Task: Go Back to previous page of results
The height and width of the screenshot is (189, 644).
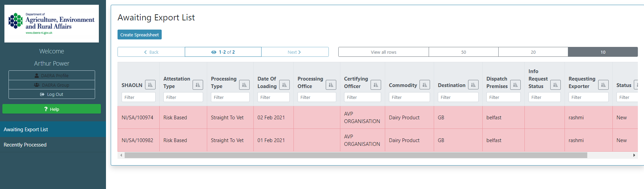Action: [x=151, y=52]
